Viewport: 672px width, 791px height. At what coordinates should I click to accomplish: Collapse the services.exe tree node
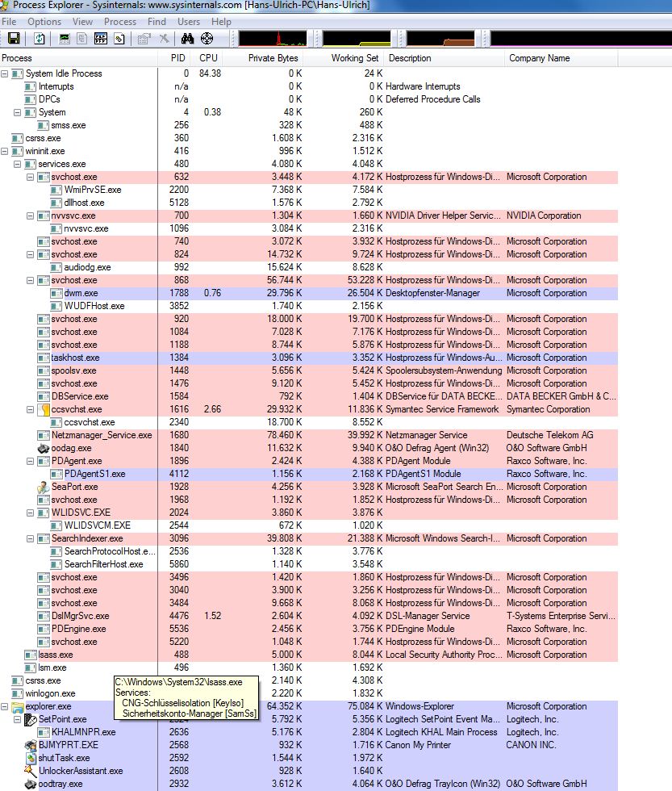[x=17, y=164]
